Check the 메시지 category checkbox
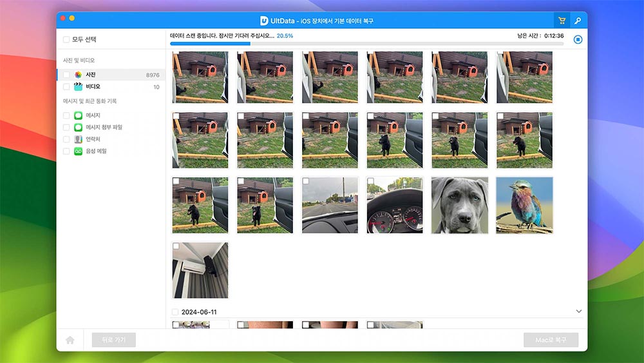Screen dimensions: 644x363 pyautogui.click(x=66, y=115)
